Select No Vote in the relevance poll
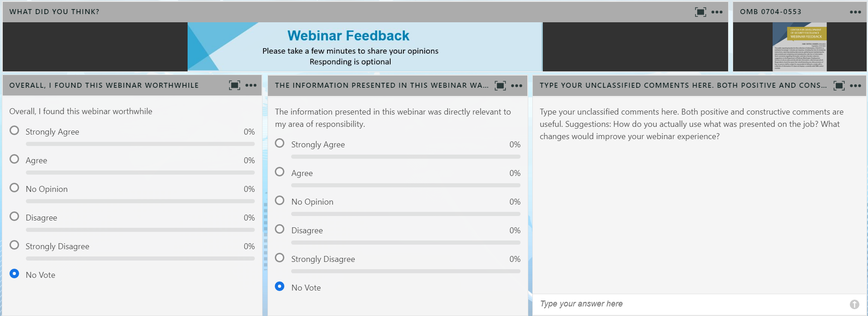 click(x=280, y=286)
